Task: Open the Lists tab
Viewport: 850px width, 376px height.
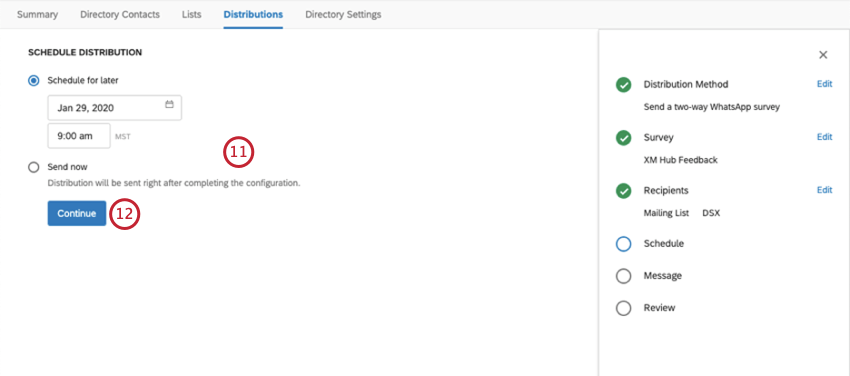Action: point(191,15)
